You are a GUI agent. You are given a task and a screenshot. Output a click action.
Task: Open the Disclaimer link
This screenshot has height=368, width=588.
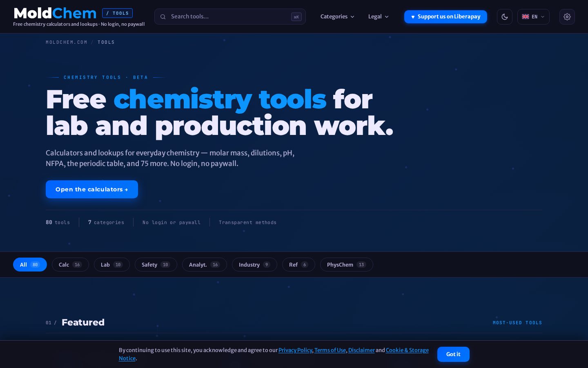(x=361, y=350)
